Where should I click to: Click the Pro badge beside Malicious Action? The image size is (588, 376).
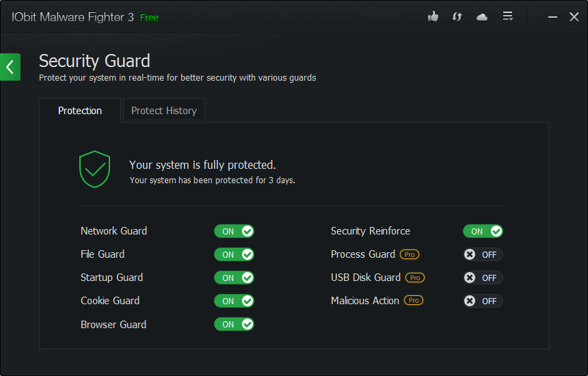[414, 301]
